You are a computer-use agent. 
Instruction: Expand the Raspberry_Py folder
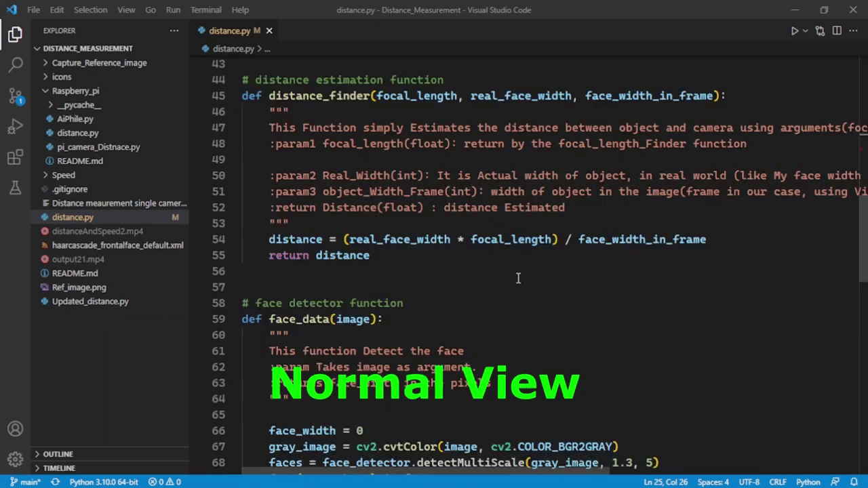point(75,91)
